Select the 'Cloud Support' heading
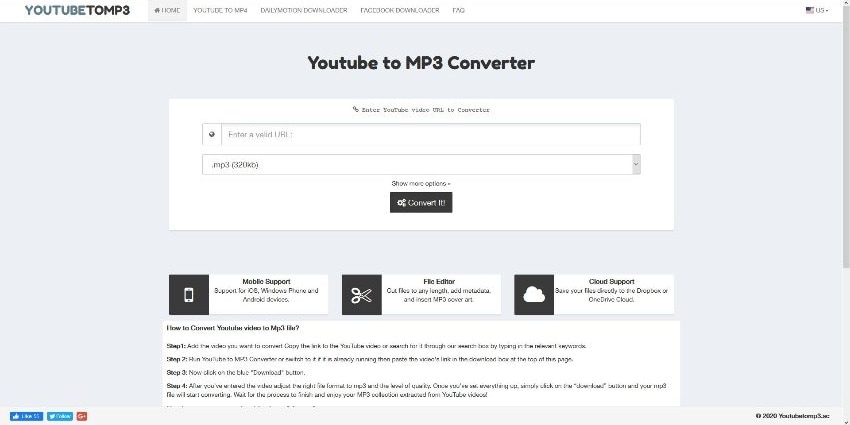The width and height of the screenshot is (850, 425). click(x=611, y=282)
